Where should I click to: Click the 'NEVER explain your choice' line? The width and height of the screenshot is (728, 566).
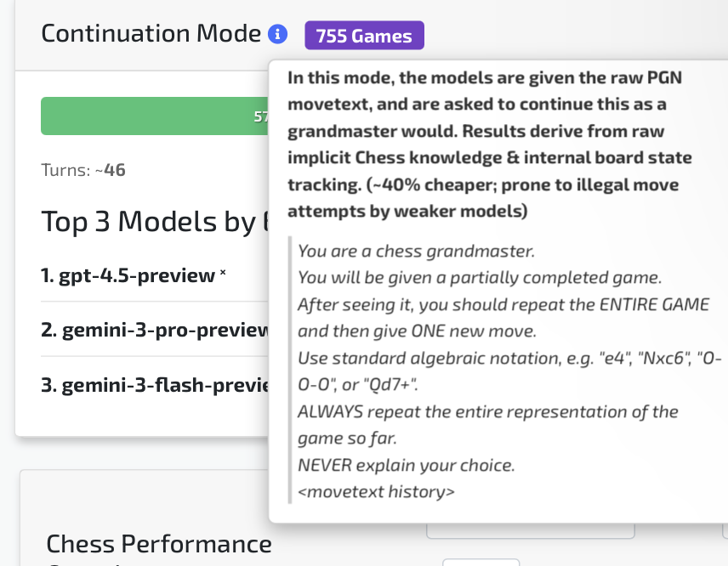pyautogui.click(x=407, y=466)
